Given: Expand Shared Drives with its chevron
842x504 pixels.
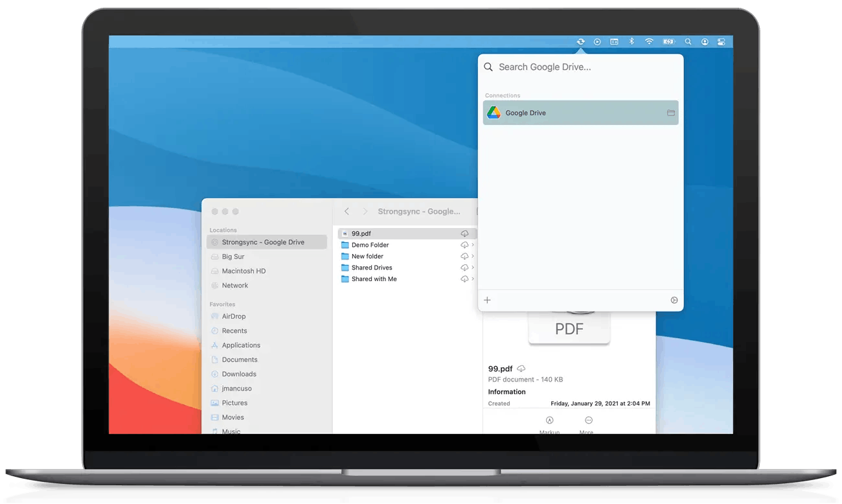Looking at the screenshot, I should (x=473, y=268).
